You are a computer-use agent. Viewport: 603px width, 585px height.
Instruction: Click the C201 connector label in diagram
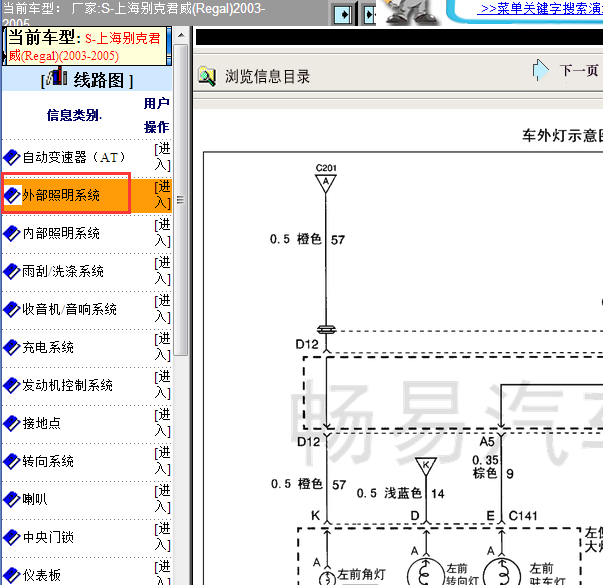(x=326, y=168)
